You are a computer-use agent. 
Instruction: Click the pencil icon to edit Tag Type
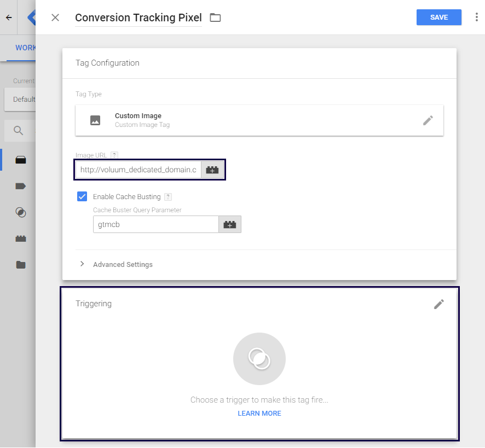(428, 120)
